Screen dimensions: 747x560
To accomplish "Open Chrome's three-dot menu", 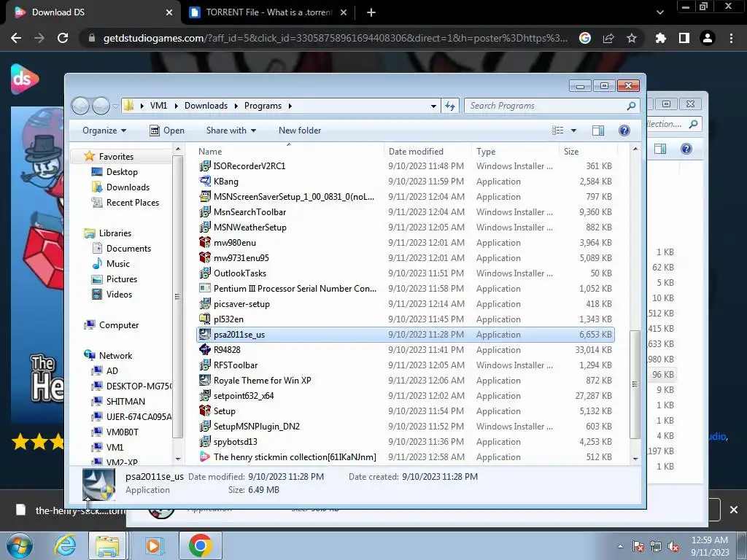I will 731,38.
